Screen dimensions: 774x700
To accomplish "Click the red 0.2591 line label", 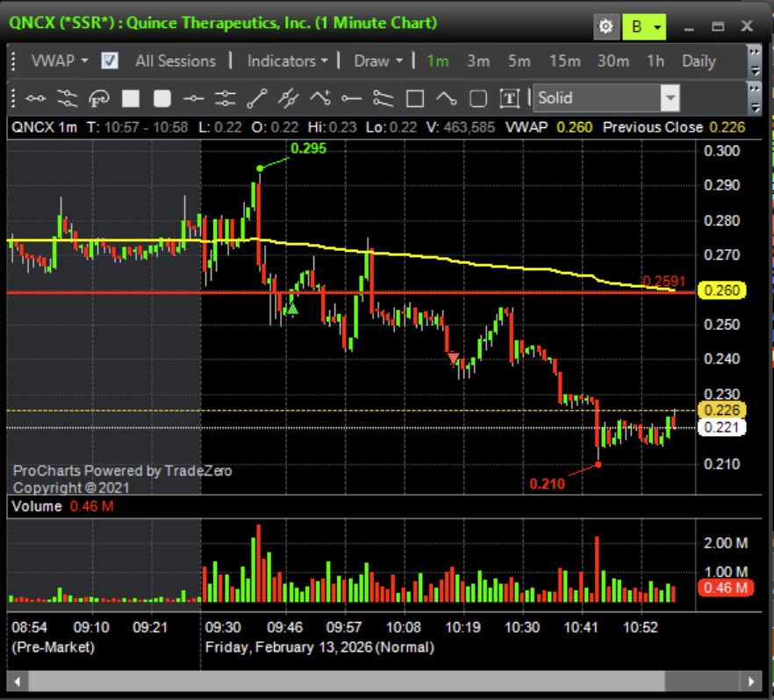I will tap(664, 282).
